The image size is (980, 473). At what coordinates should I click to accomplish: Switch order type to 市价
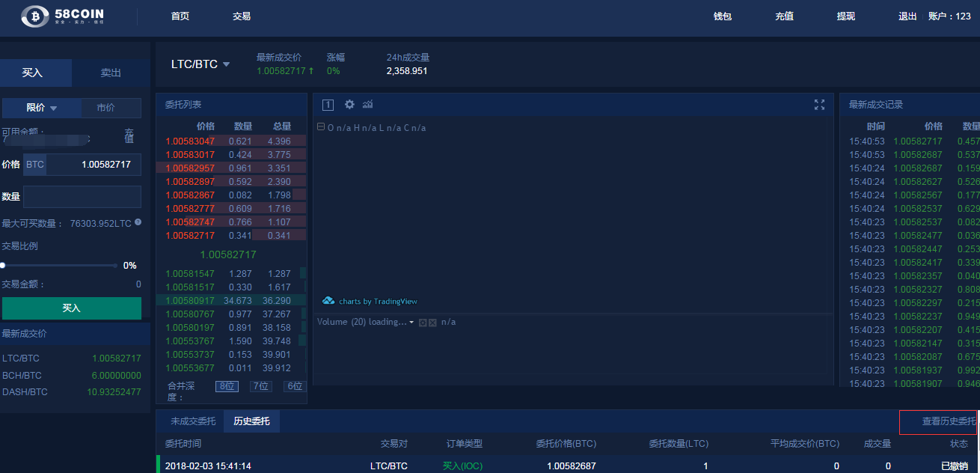pyautogui.click(x=106, y=108)
